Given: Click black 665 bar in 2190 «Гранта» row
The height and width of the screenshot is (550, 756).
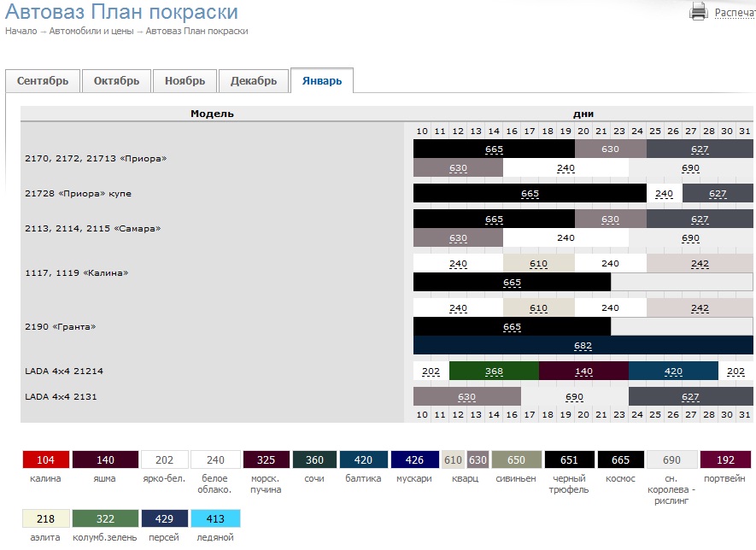Looking at the screenshot, I should coord(512,326).
